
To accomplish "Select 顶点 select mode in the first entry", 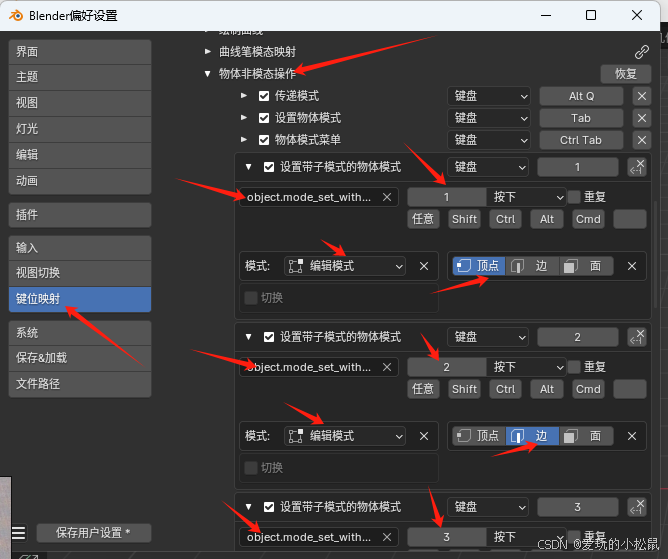I will pyautogui.click(x=478, y=266).
